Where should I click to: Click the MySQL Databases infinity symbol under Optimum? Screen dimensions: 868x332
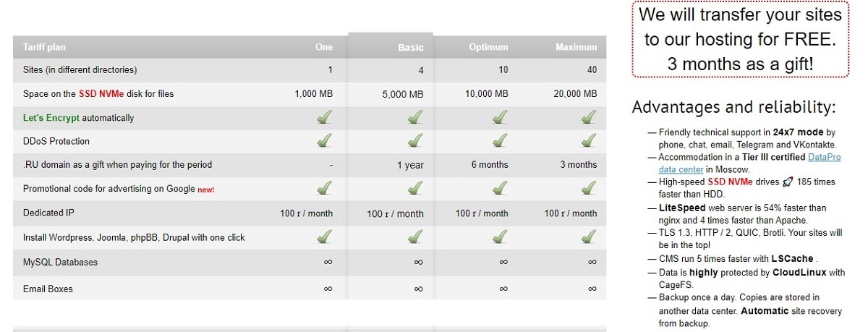[x=503, y=262]
